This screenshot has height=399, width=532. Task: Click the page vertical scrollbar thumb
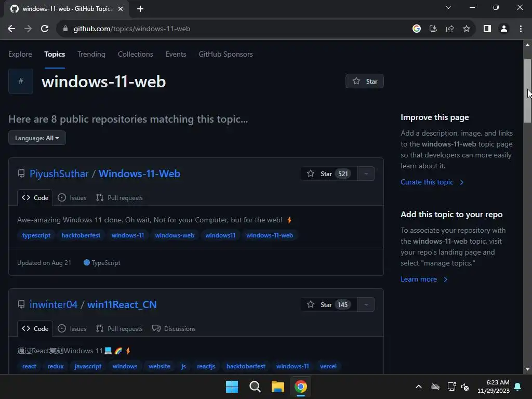pyautogui.click(x=527, y=91)
